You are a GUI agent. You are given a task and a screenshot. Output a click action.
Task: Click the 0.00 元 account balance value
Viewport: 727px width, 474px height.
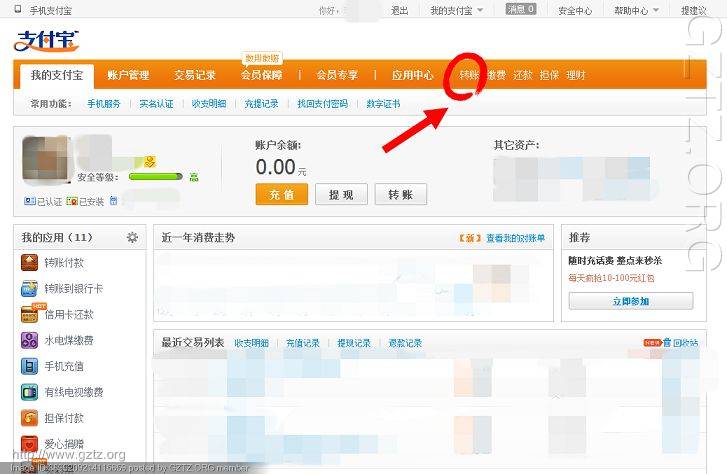pos(281,167)
